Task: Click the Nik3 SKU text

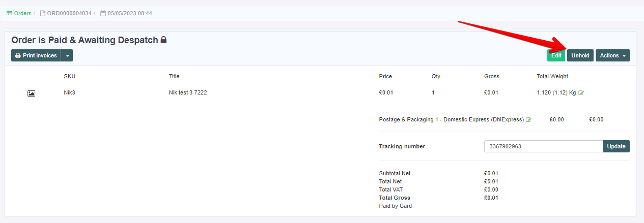Action: point(69,93)
